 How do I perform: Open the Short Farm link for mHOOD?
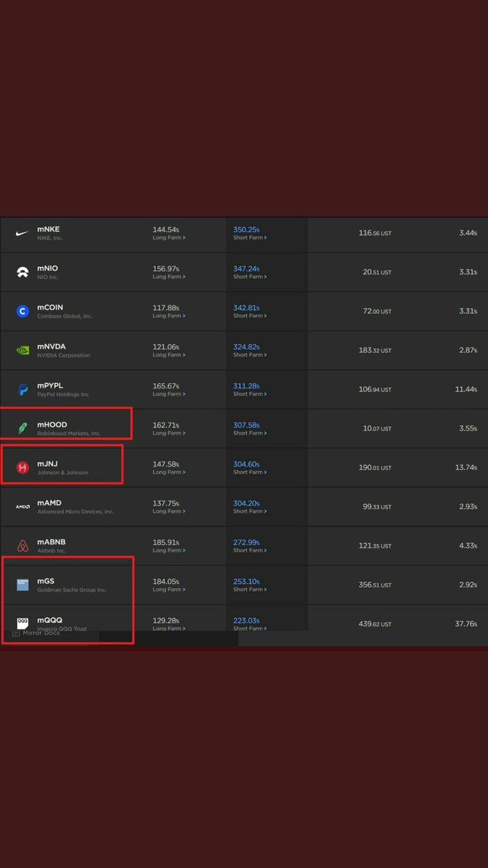click(249, 433)
